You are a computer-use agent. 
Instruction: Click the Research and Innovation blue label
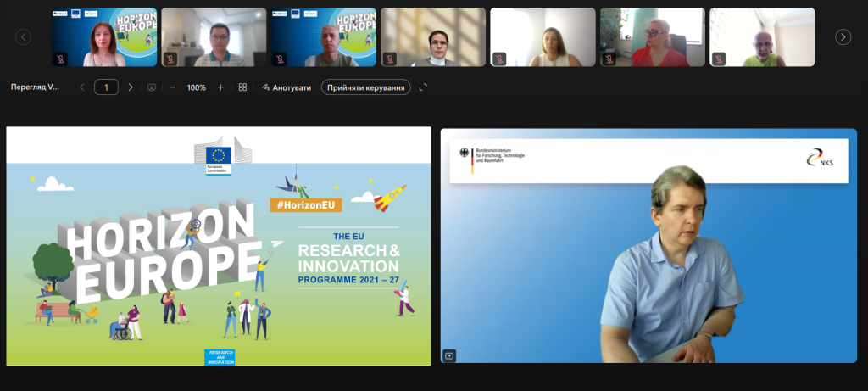220,357
